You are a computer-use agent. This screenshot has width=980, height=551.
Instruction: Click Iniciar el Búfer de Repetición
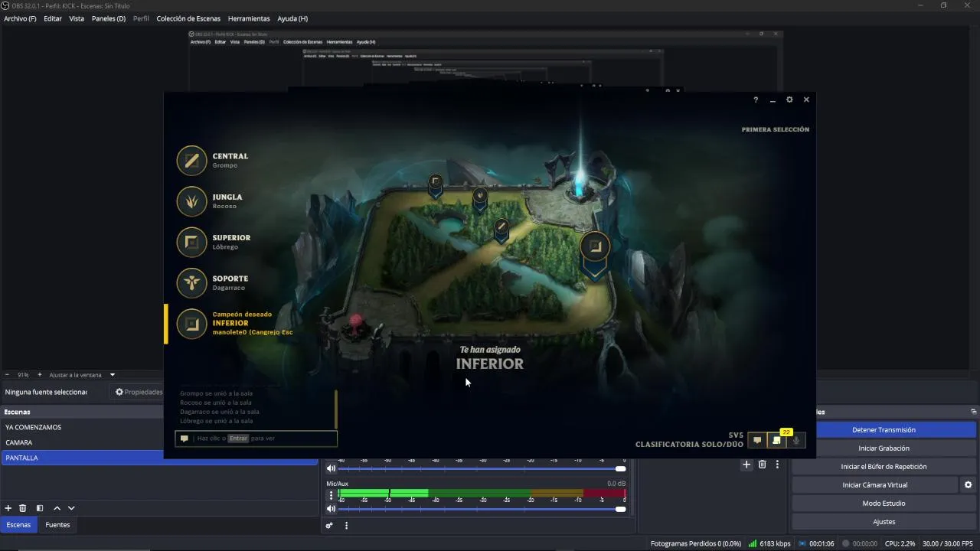(x=884, y=467)
